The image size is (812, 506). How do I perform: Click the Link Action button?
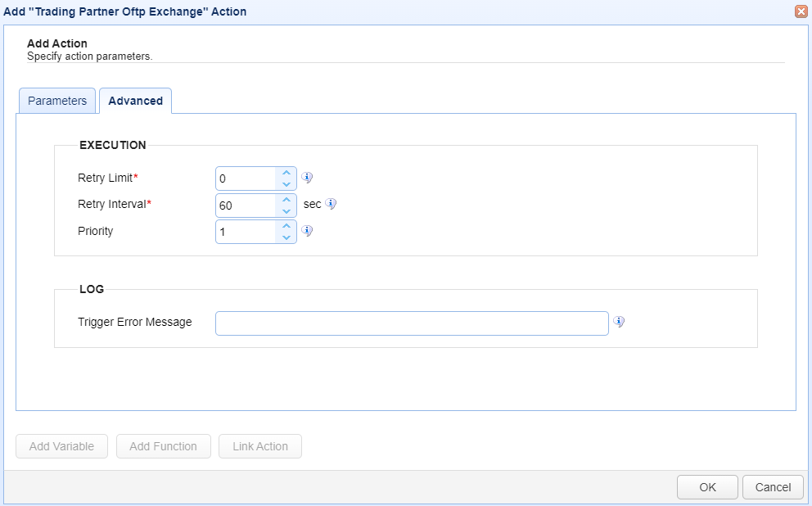(260, 446)
